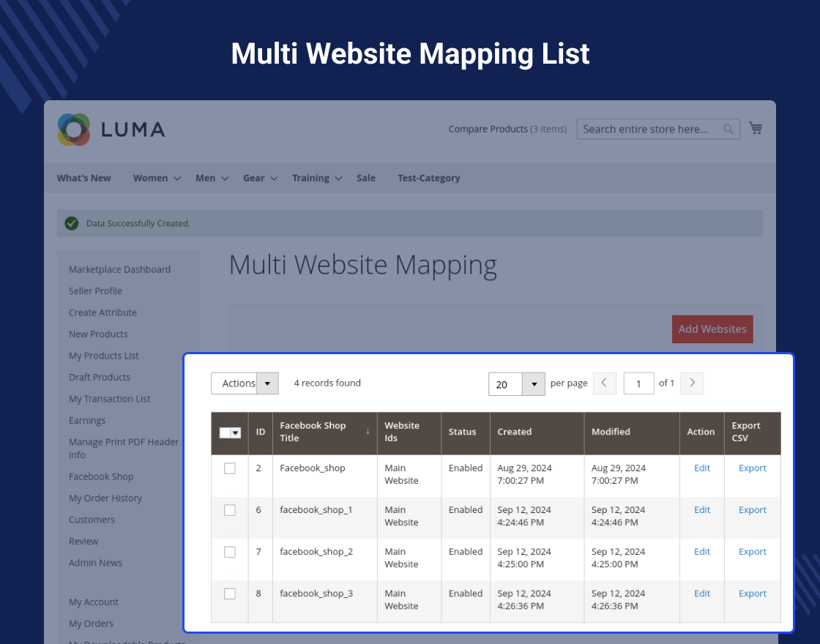
Task: Sort by the Created column header
Action: pyautogui.click(x=537, y=433)
